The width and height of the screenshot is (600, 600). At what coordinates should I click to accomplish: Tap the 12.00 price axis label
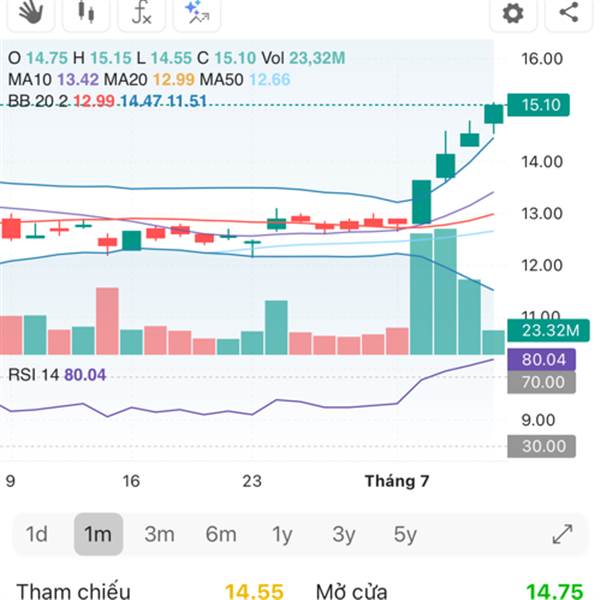(x=542, y=265)
